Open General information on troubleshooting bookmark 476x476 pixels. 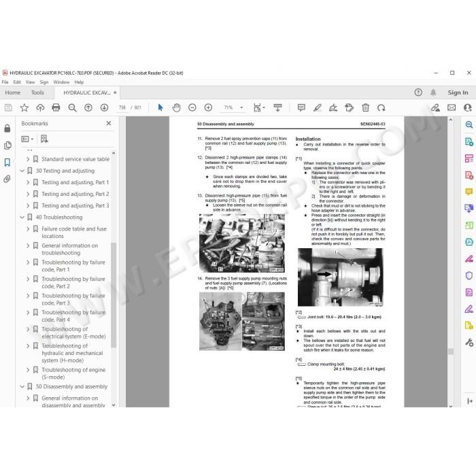pyautogui.click(x=70, y=250)
